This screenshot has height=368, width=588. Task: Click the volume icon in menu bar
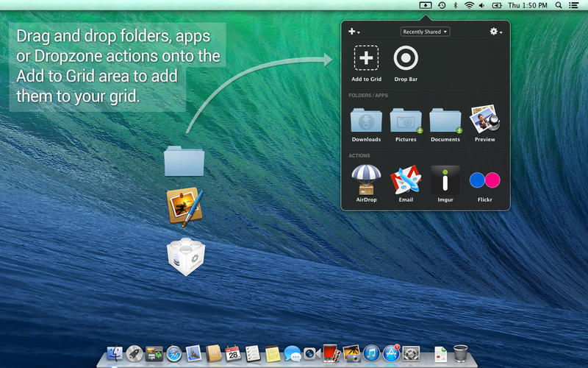(482, 5)
